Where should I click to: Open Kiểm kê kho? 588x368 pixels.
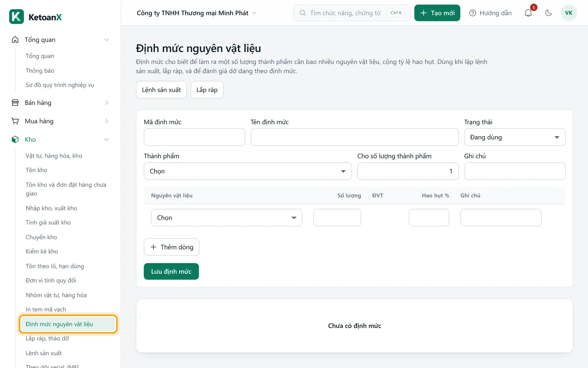tap(42, 252)
